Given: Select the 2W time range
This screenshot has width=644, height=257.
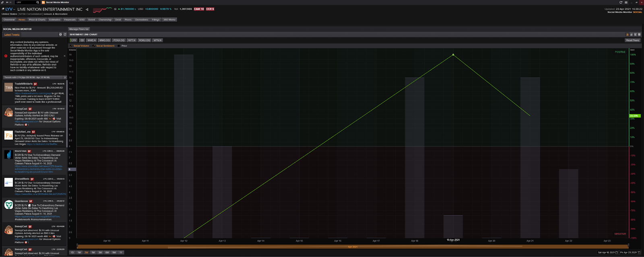Looking at the screenshot, I should [x=86, y=253].
